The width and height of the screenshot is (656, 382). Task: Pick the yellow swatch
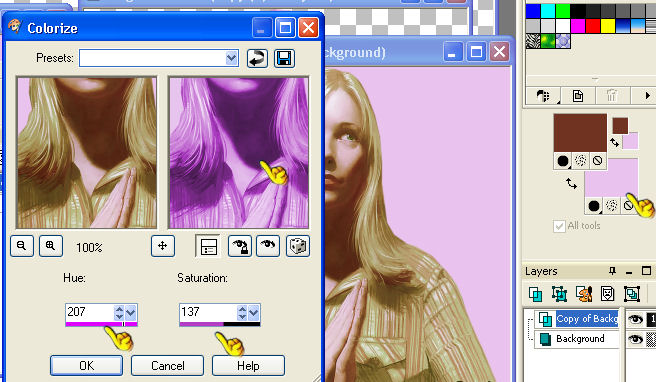pyautogui.click(x=608, y=26)
